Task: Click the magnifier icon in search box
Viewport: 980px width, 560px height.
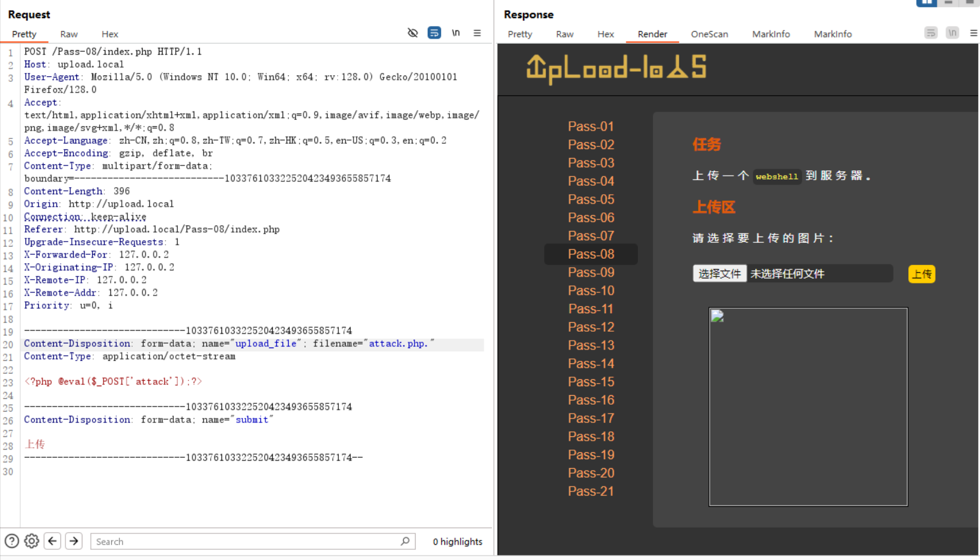Action: coord(405,541)
